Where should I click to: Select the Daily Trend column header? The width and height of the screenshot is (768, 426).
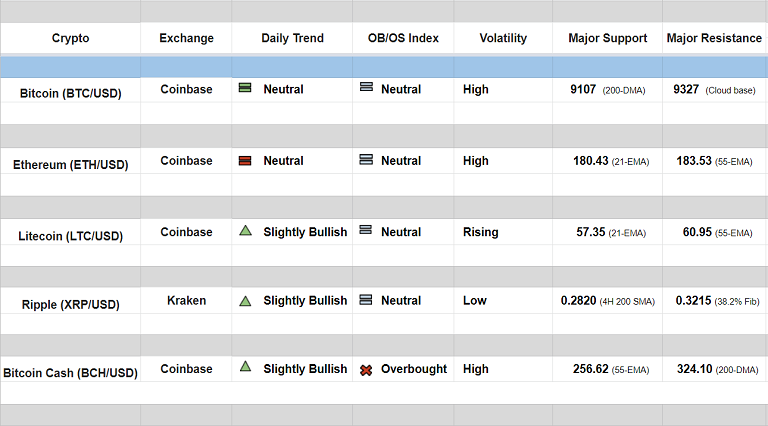coord(292,38)
